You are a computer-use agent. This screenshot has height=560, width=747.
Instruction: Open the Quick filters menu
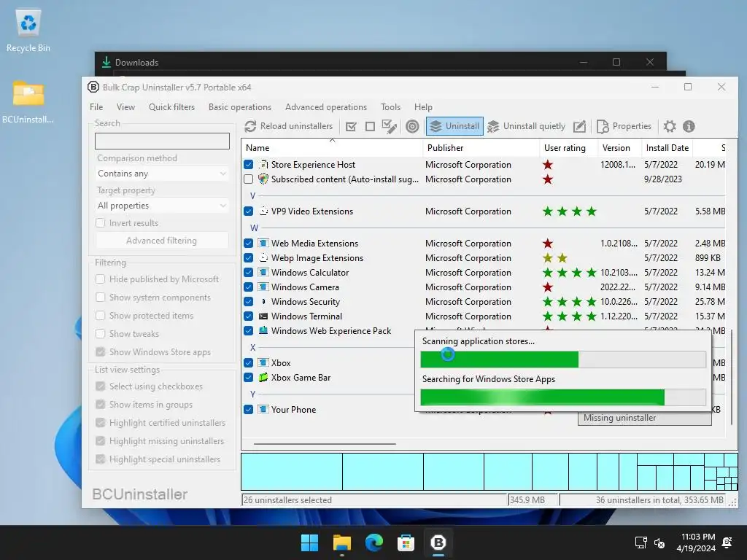(x=171, y=107)
